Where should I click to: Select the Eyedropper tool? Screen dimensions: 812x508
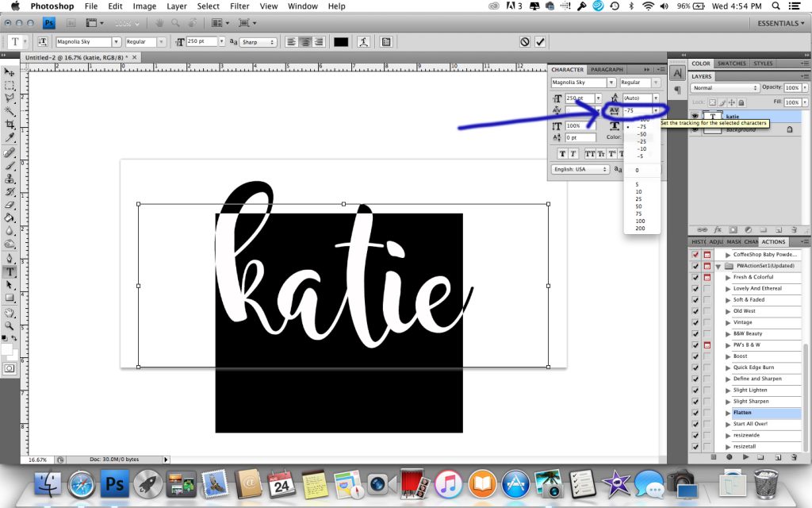tap(10, 138)
